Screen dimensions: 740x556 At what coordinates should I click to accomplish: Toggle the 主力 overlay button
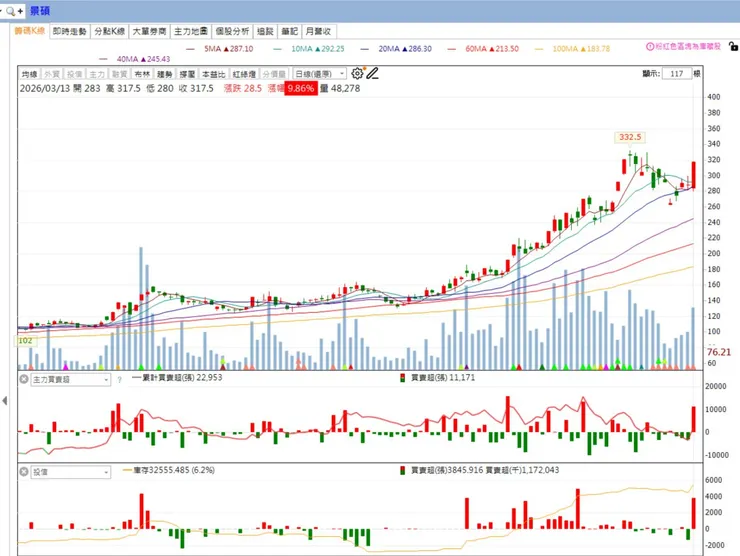tap(97, 74)
